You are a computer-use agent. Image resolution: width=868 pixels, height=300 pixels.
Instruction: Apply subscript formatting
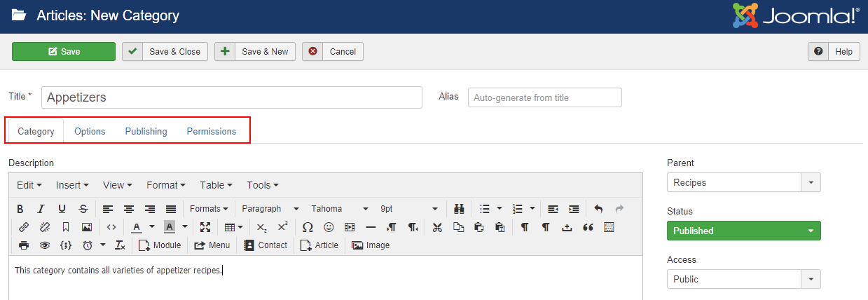pos(261,227)
